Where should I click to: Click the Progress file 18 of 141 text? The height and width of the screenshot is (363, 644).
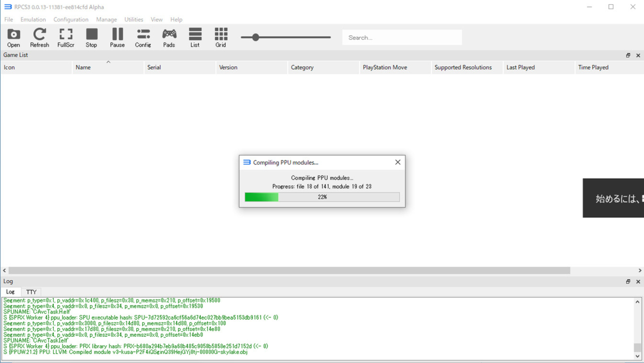[322, 187]
